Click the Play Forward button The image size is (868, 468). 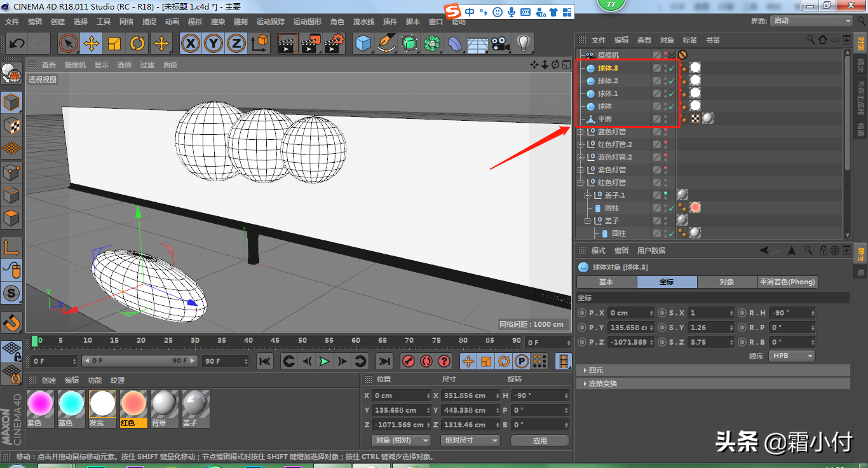point(325,361)
